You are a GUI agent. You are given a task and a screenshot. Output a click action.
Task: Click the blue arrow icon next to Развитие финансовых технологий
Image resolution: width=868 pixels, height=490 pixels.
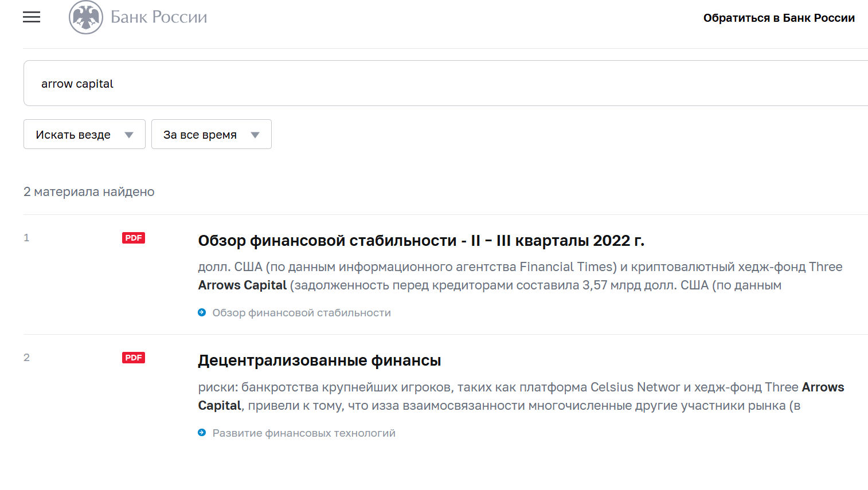click(x=201, y=433)
